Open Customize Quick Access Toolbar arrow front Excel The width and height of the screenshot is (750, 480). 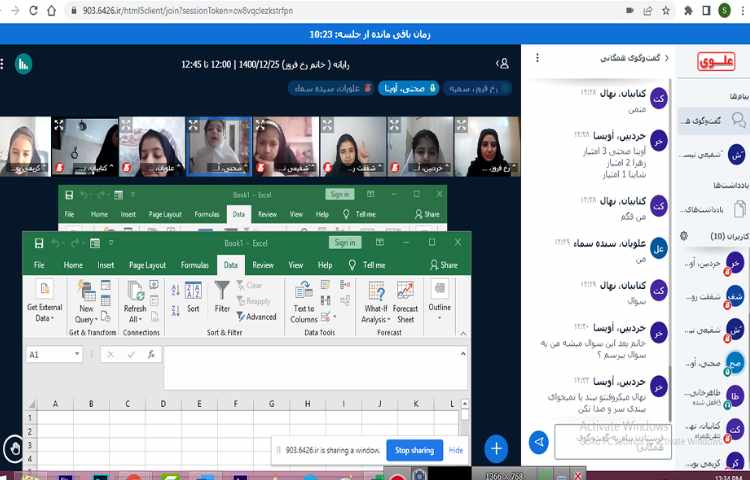[111, 243]
